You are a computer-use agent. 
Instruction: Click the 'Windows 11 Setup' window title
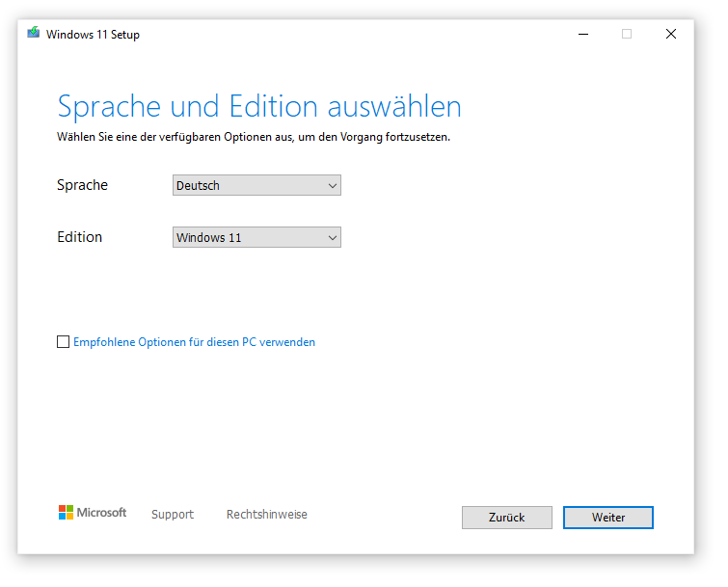93,35
